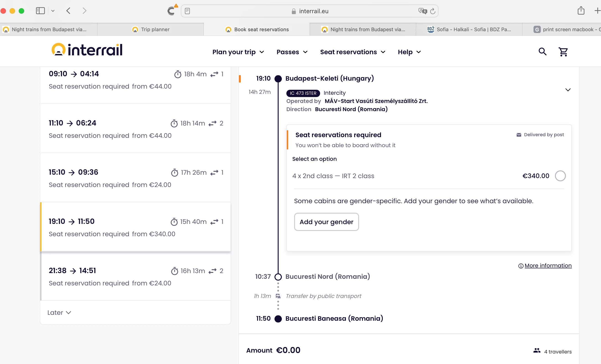Go back with the browser back arrow
This screenshot has height=364, width=601.
pos(69,11)
